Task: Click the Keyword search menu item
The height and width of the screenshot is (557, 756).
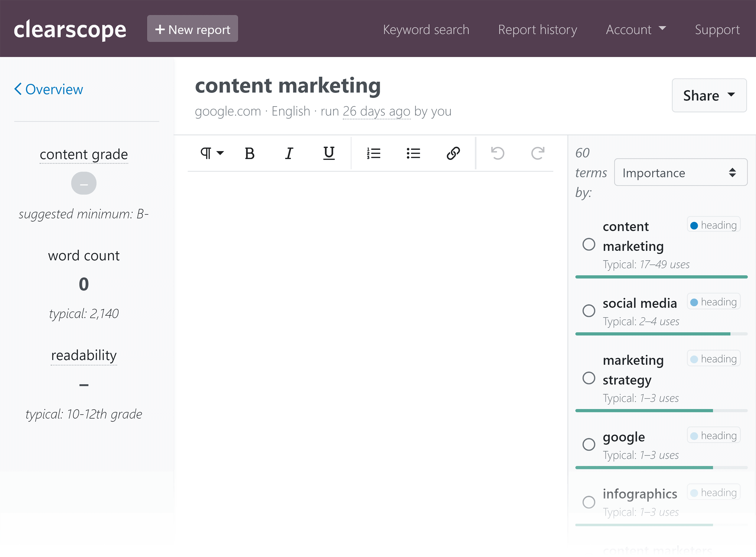Action: tap(425, 29)
